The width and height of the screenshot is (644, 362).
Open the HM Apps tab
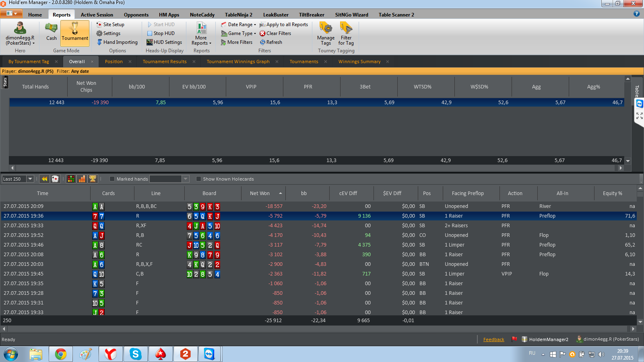click(169, 15)
